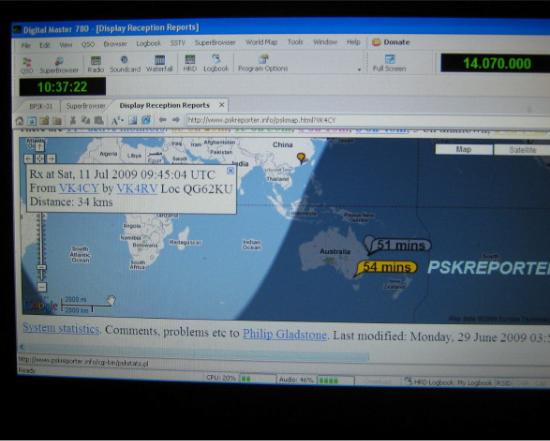The width and height of the screenshot is (550, 441).
Task: Open the System statistics link
Action: [61, 328]
